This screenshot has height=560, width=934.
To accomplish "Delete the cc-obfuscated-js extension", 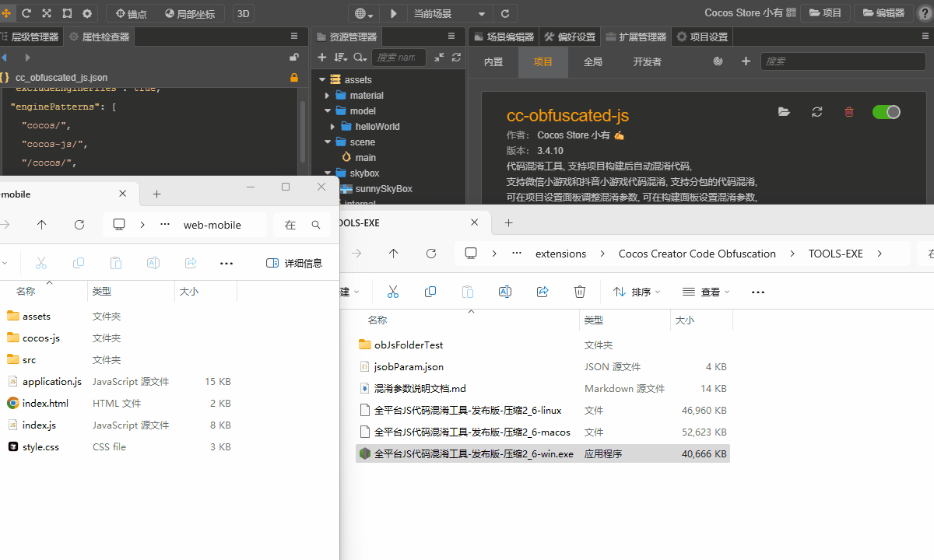I will 849,112.
